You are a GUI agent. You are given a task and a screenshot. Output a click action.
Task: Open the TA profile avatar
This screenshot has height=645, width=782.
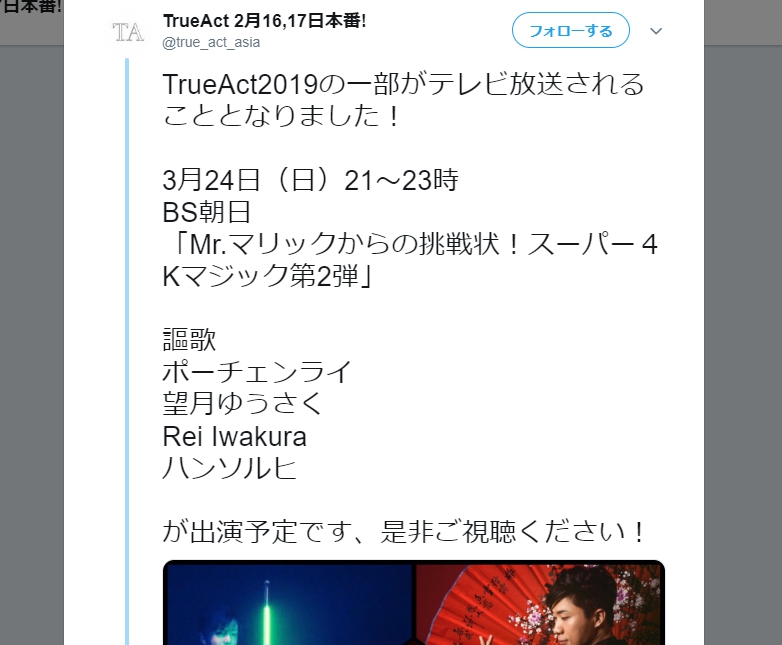[x=128, y=32]
